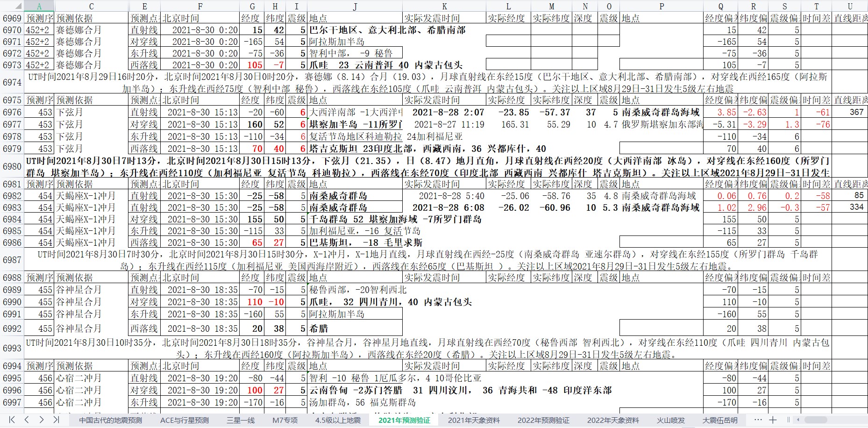Switch to the M7专项 sheet
The height and width of the screenshot is (428, 868).
[285, 420]
